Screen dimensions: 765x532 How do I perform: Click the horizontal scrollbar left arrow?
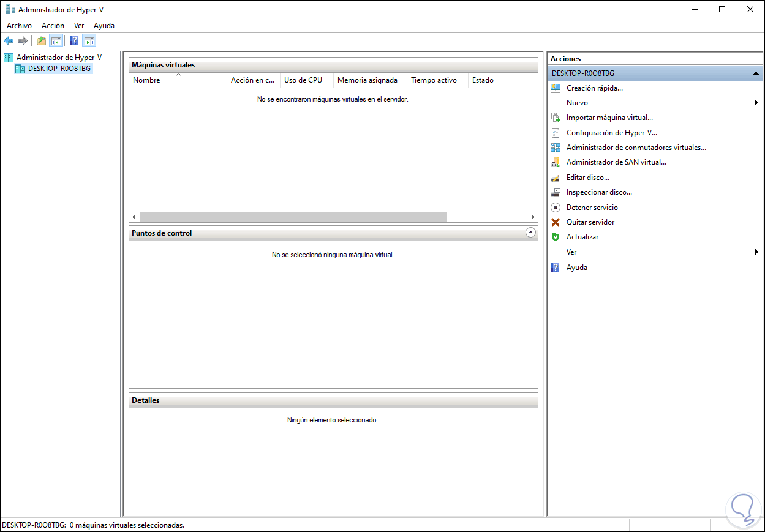tap(134, 217)
